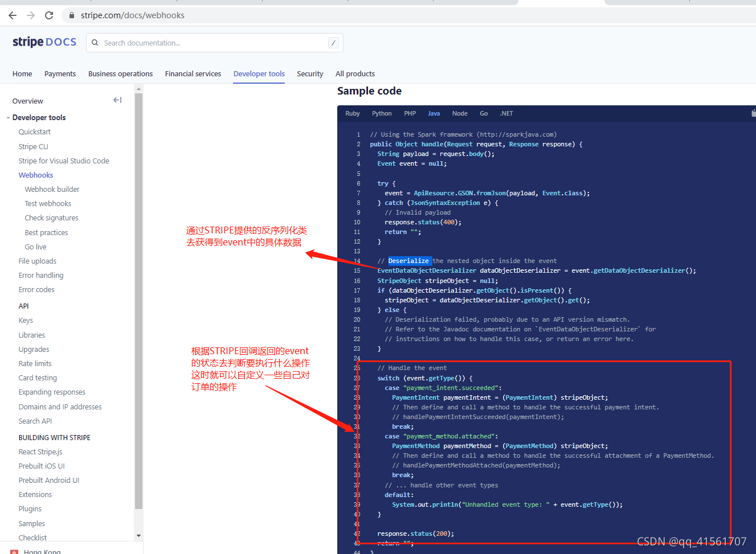
Task: Open the Search API link
Action: coord(35,421)
